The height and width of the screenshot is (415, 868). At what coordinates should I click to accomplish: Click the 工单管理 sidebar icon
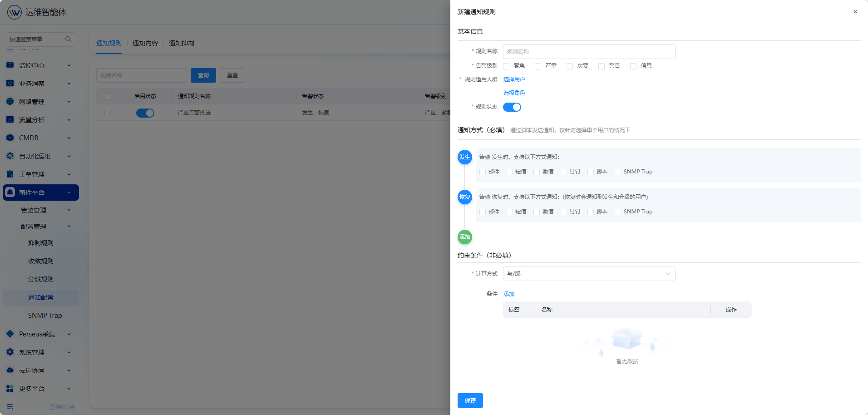(x=10, y=174)
